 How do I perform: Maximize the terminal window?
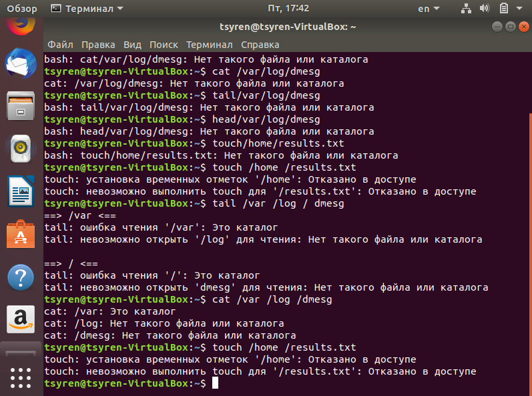tap(510, 27)
